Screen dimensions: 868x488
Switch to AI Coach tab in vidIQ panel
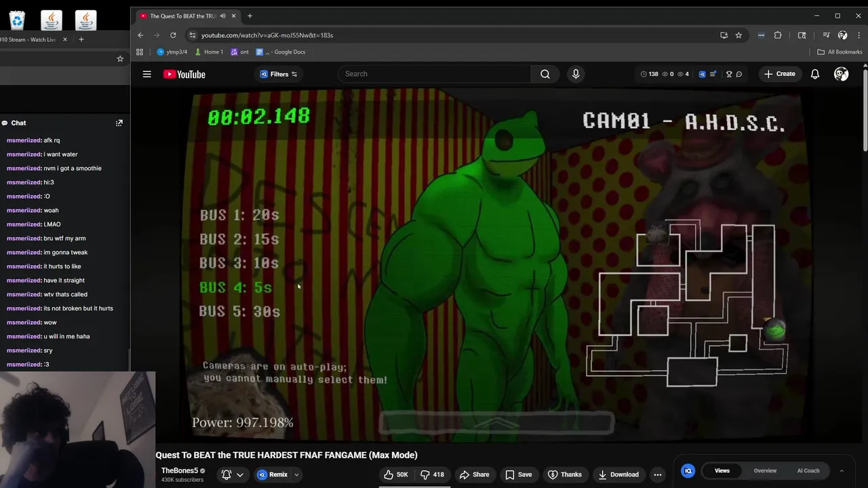pos(808,470)
